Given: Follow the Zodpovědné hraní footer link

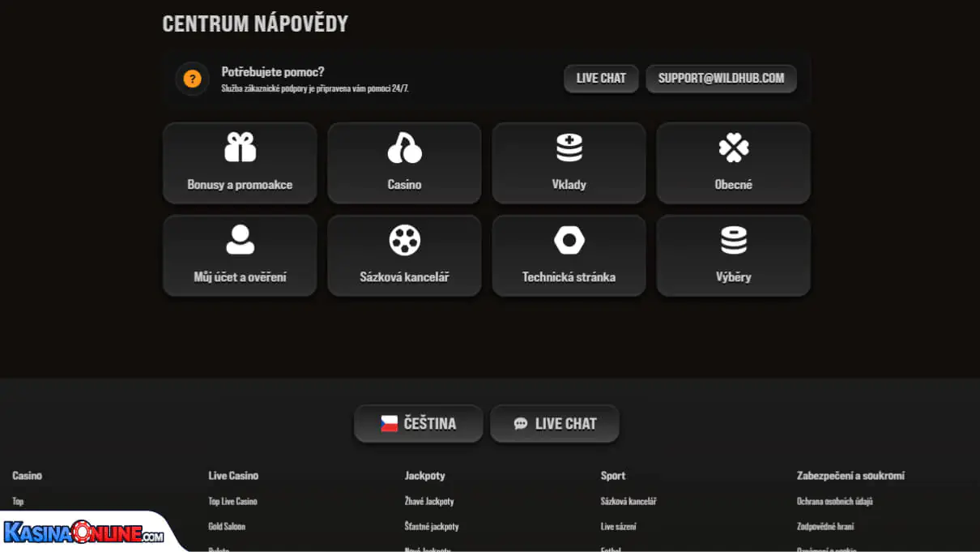Looking at the screenshot, I should [x=825, y=527].
